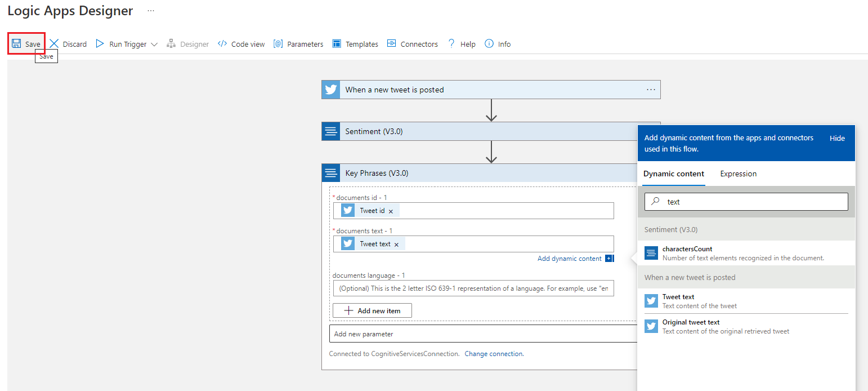Click the Key Phrases (V3.0) step icon

(331, 173)
